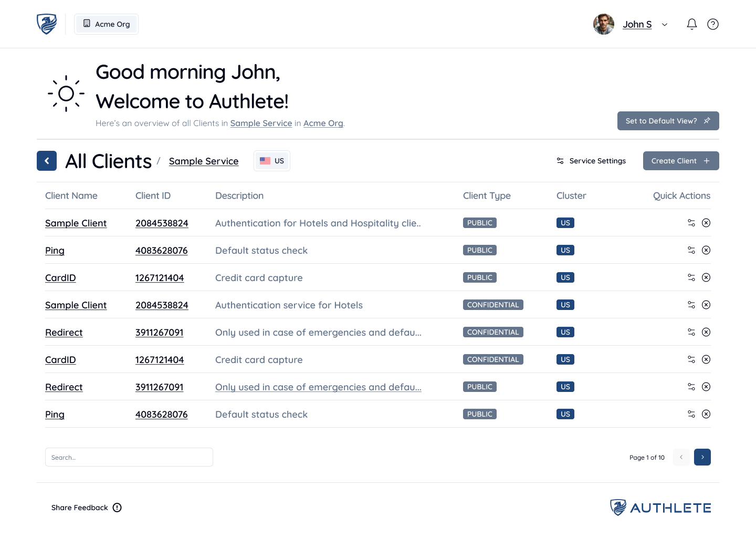The image size is (756, 538).
Task: Open settings for public Sample Client row
Action: (x=691, y=223)
